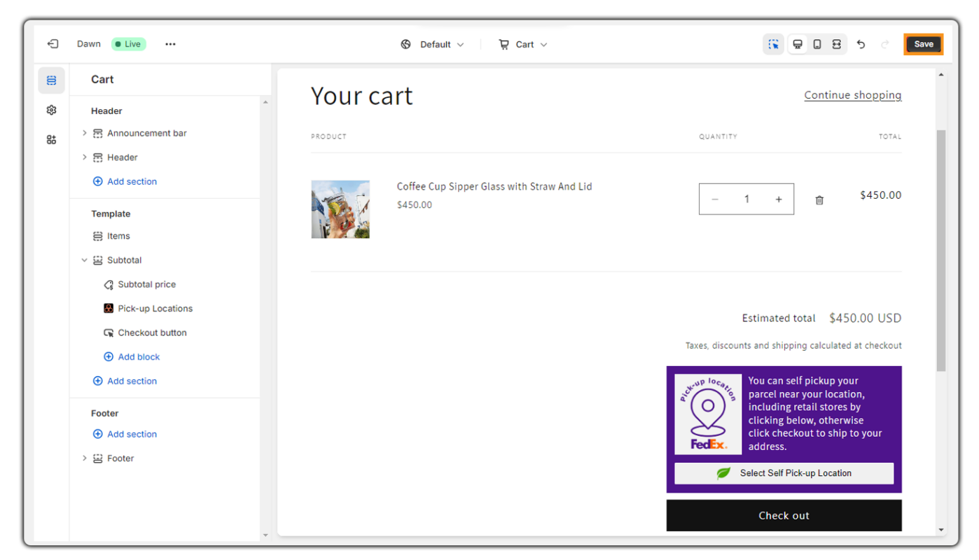The width and height of the screenshot is (979, 560).
Task: Open Coffee Cup Sipper Glass product link
Action: pos(494,186)
